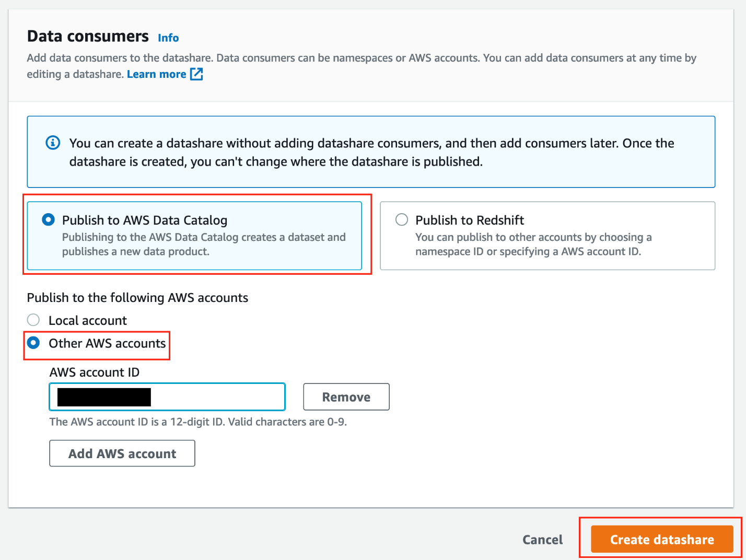
Task: Click the info circle icon in the blue notice
Action: coord(53,143)
